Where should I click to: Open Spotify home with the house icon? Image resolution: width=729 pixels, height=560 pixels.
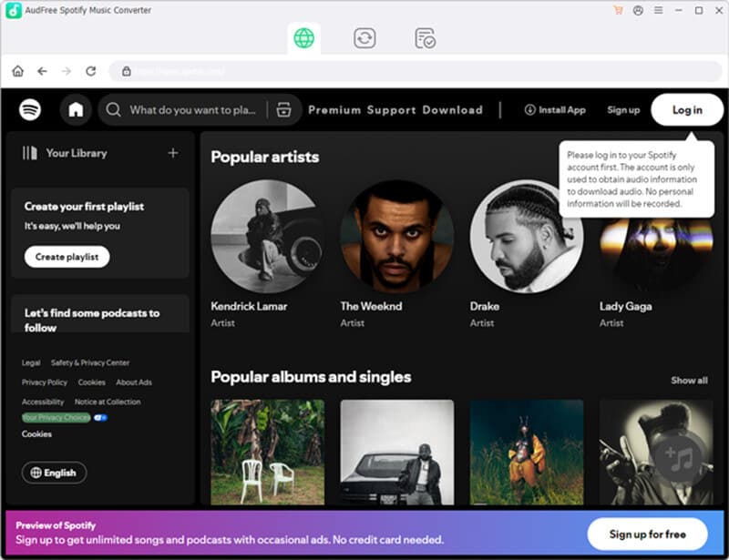pos(77,109)
